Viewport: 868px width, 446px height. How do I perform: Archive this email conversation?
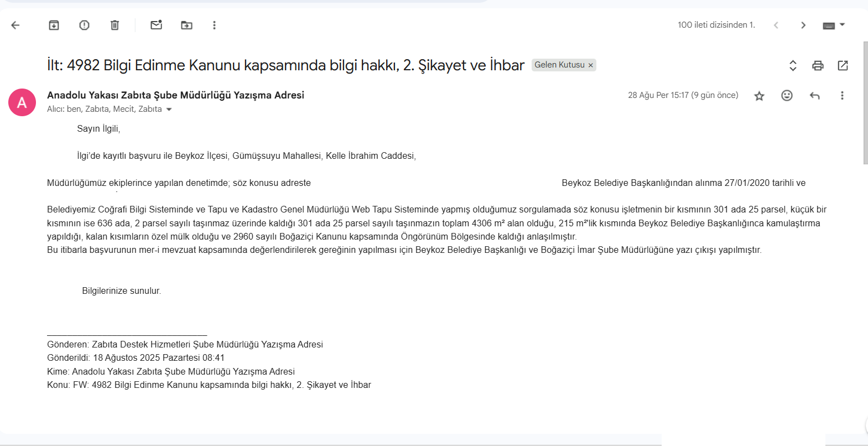pos(54,25)
